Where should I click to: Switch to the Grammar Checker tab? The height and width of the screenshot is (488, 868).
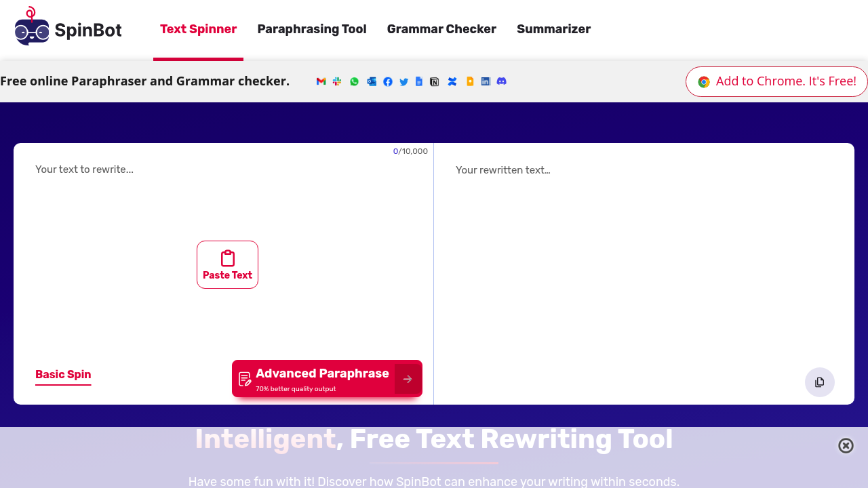[x=441, y=29]
